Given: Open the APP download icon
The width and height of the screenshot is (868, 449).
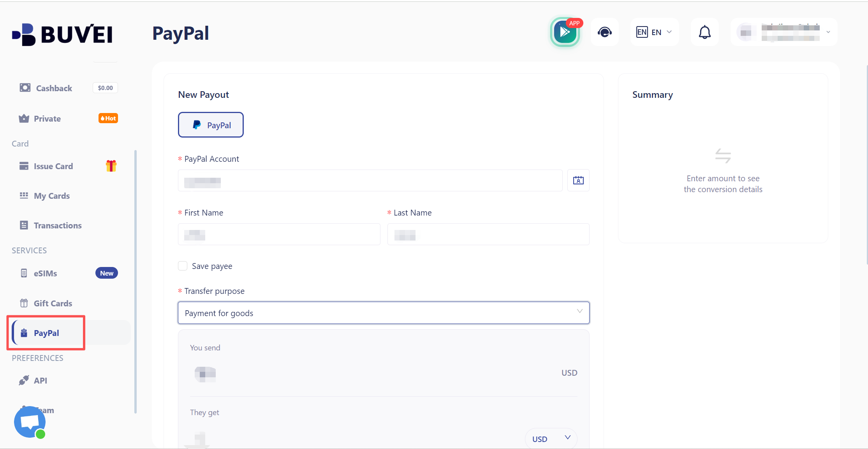Looking at the screenshot, I should click(565, 32).
